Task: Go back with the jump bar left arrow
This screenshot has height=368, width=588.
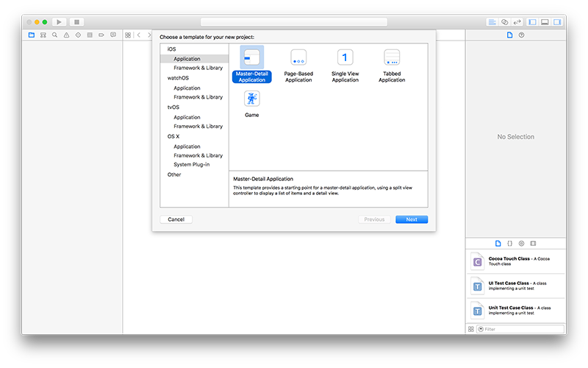Action: pyautogui.click(x=139, y=35)
